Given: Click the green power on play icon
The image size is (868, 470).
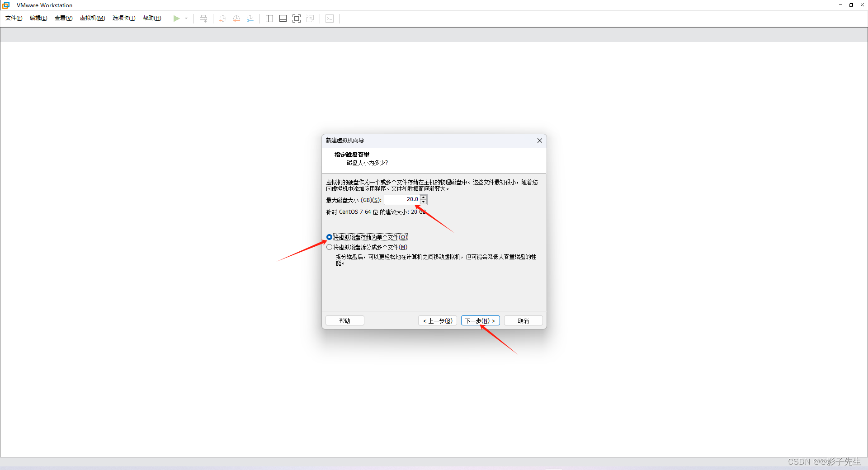Looking at the screenshot, I should pos(177,19).
